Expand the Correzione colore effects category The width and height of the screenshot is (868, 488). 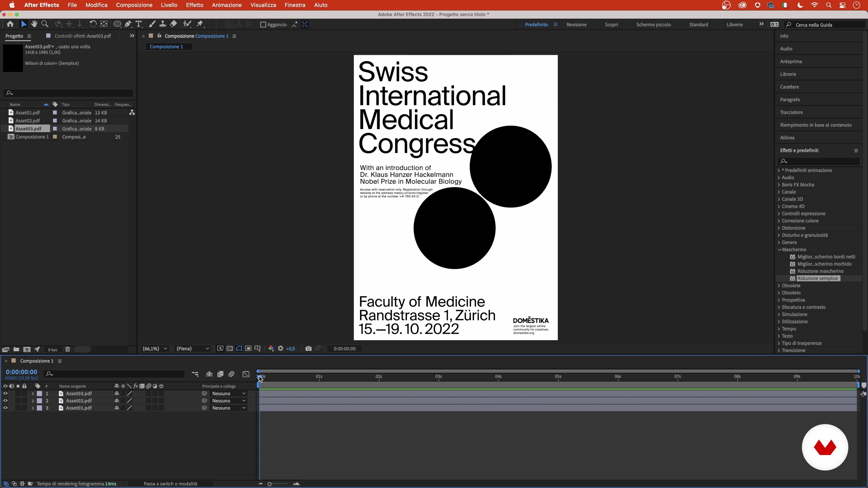click(x=800, y=221)
